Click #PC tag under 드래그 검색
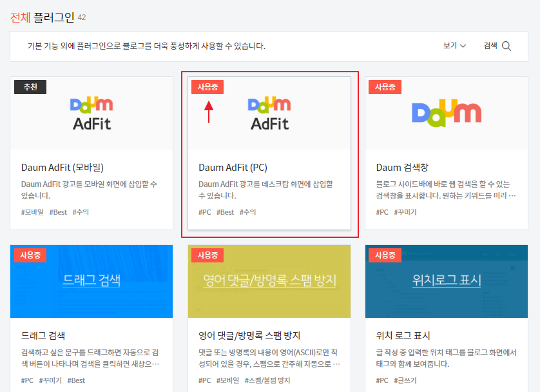This screenshot has height=392, width=540. [x=27, y=380]
